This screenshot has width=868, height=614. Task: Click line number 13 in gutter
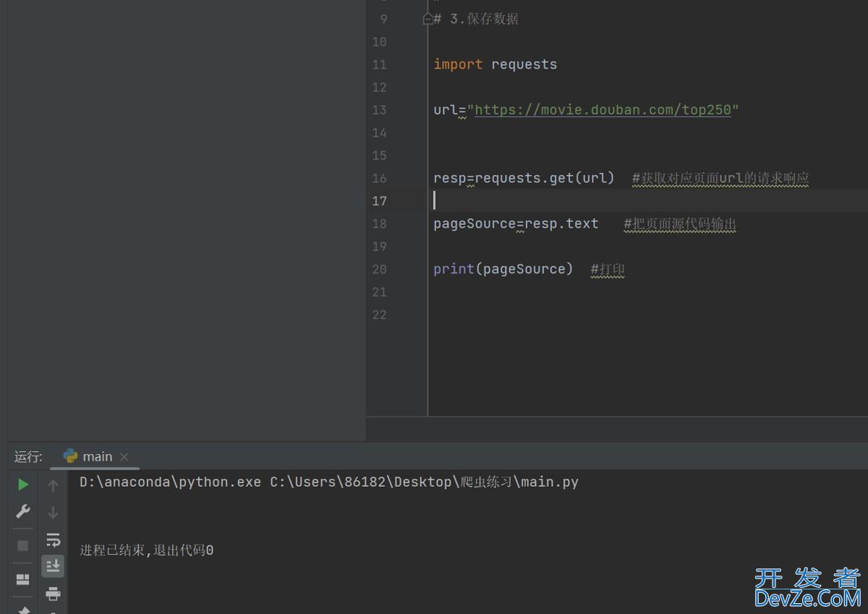point(379,110)
